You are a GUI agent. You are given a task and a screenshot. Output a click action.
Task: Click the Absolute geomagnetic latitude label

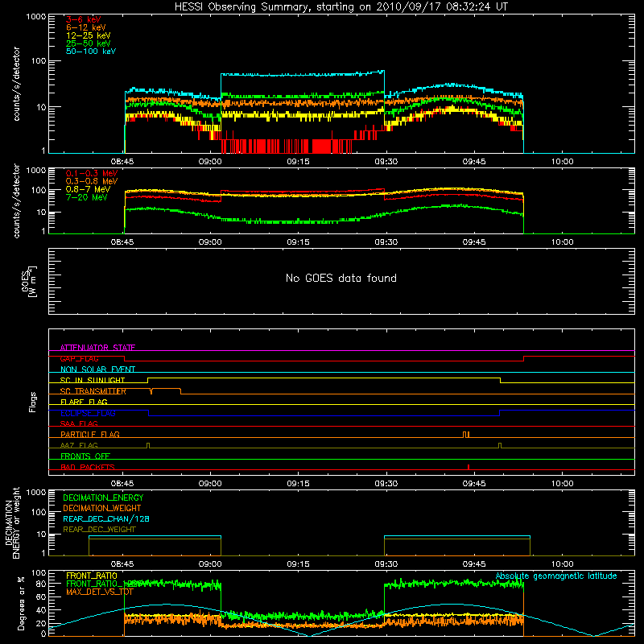(x=556, y=576)
